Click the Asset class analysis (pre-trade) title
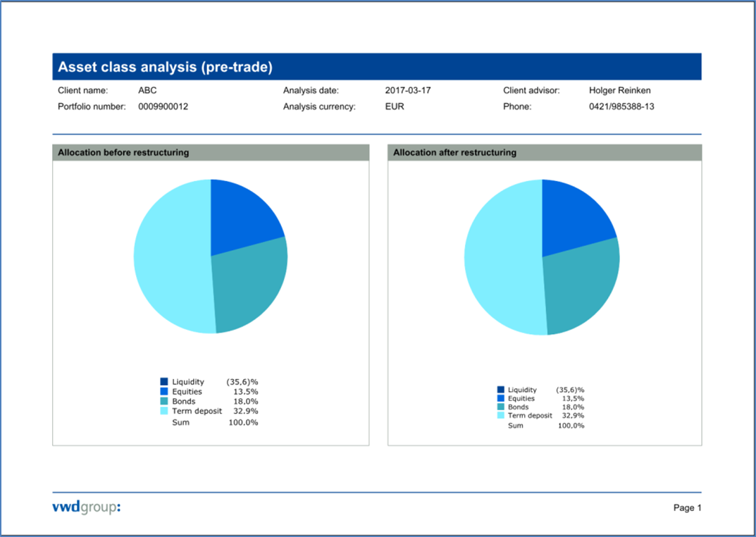The width and height of the screenshot is (756, 537). pyautogui.click(x=165, y=68)
